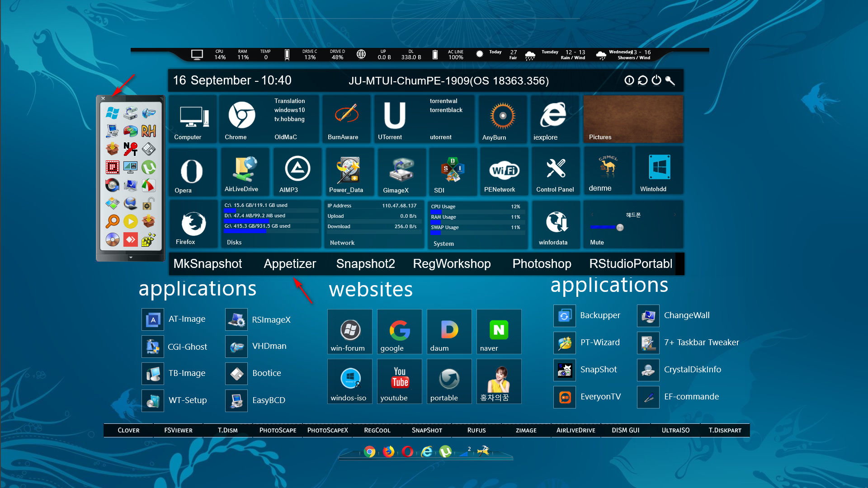868x488 pixels.
Task: Open the BurnAware tile
Action: [346, 119]
